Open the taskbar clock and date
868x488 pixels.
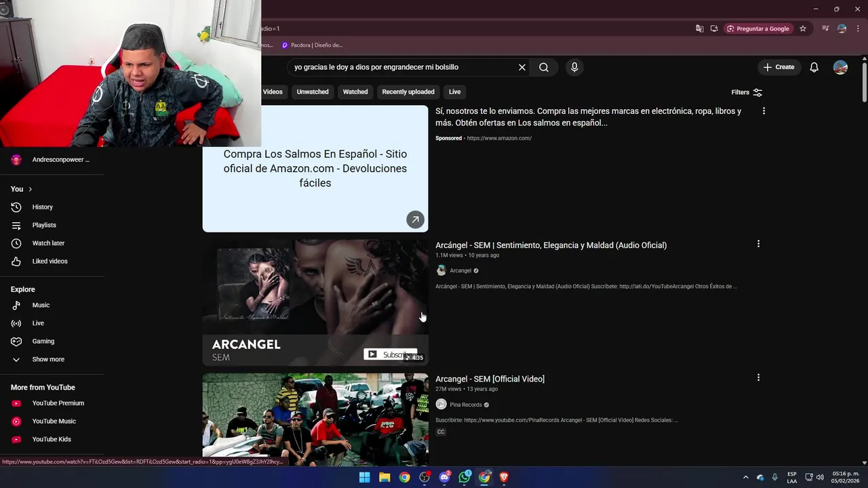pos(846,477)
